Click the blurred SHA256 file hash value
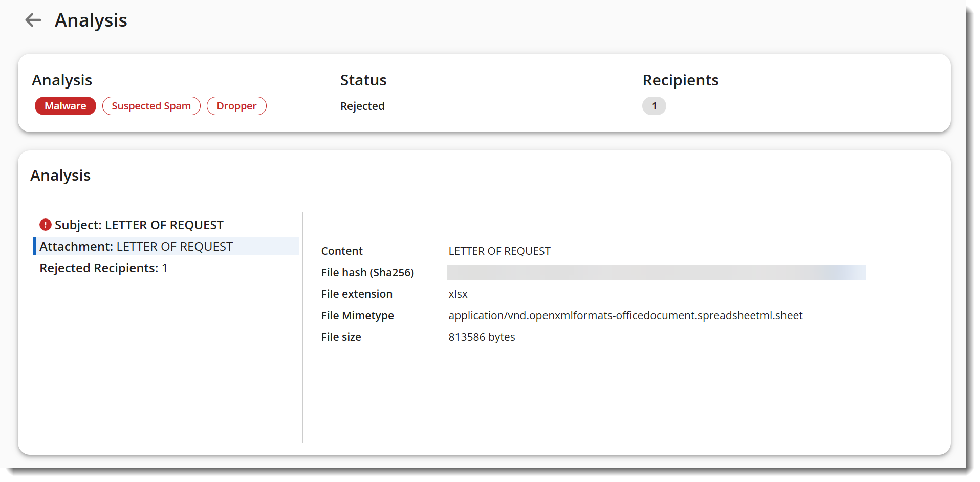Image resolution: width=980 pixels, height=482 pixels. (656, 272)
